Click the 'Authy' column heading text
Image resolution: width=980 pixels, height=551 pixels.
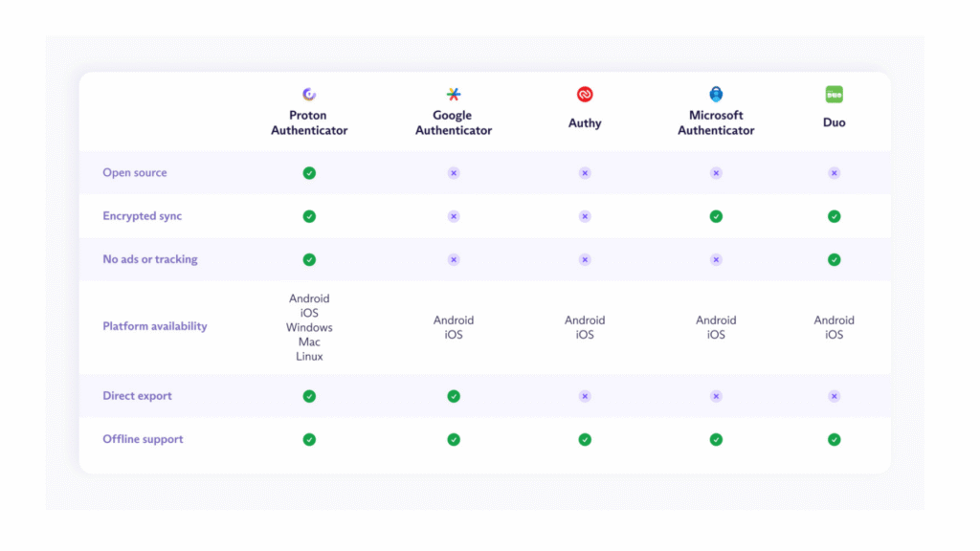[585, 123]
